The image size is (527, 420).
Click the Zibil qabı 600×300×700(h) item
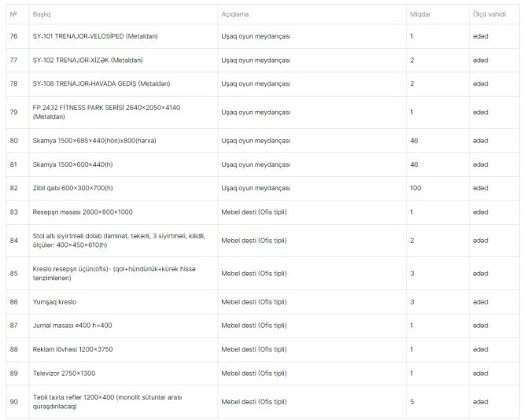(x=72, y=188)
